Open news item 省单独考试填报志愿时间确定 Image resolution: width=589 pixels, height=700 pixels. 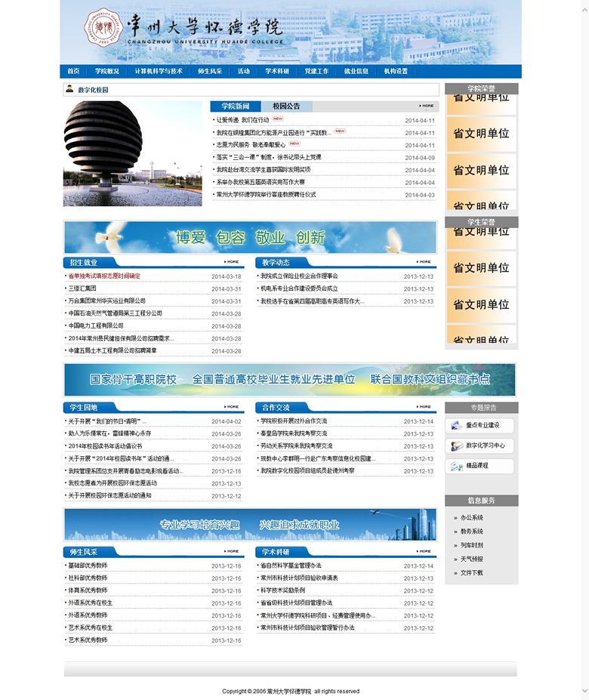pyautogui.click(x=104, y=276)
